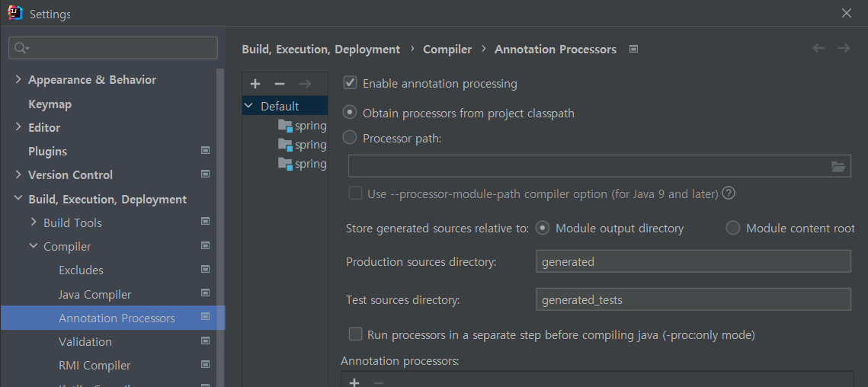Collapse the Build, Execution, Deployment section
The width and height of the screenshot is (868, 387).
click(18, 199)
